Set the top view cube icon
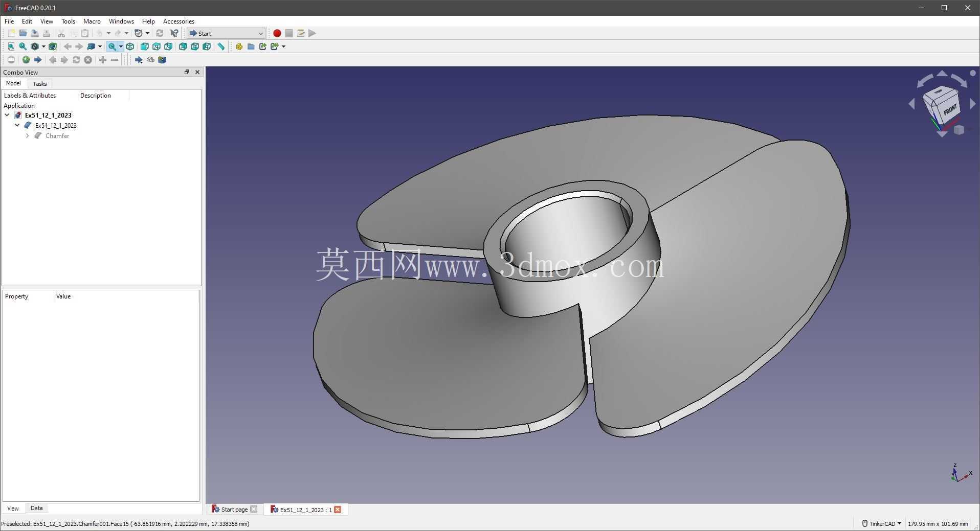Viewport: 980px width, 531px height. [157, 47]
